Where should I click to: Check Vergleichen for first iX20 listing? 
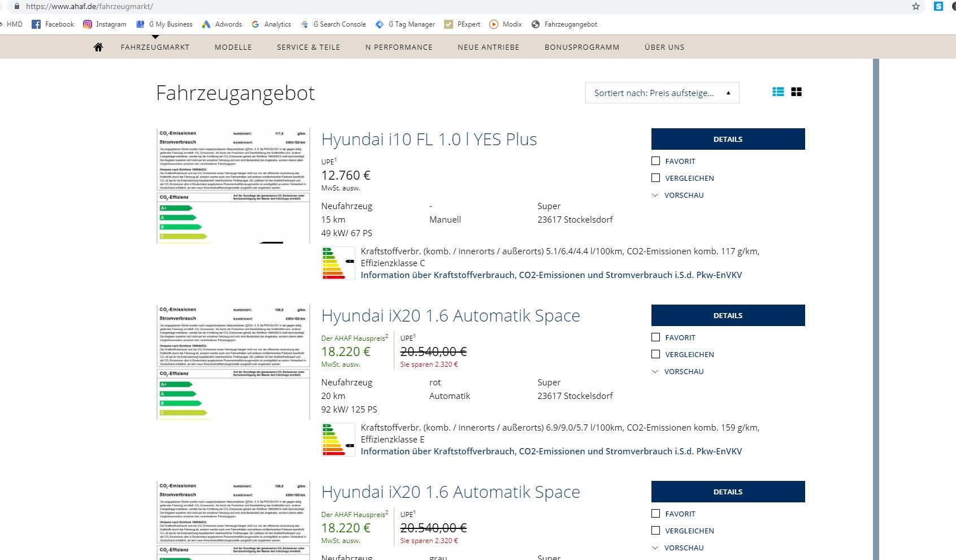point(655,354)
